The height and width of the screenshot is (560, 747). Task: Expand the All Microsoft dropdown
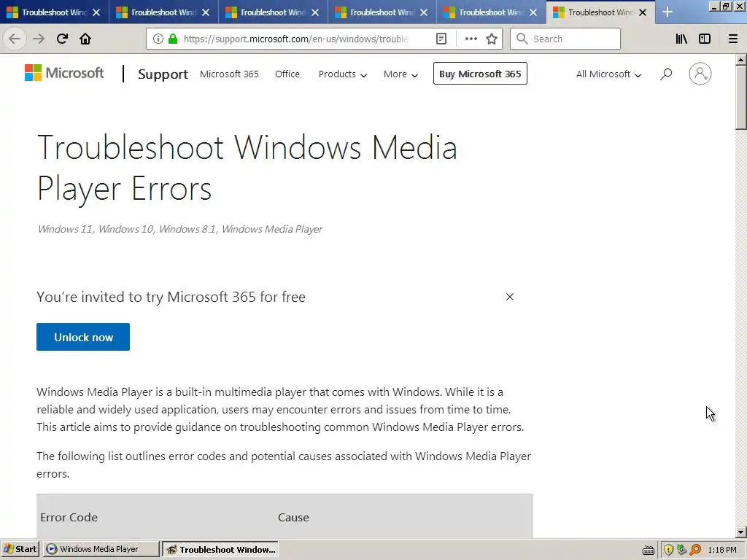pyautogui.click(x=608, y=74)
